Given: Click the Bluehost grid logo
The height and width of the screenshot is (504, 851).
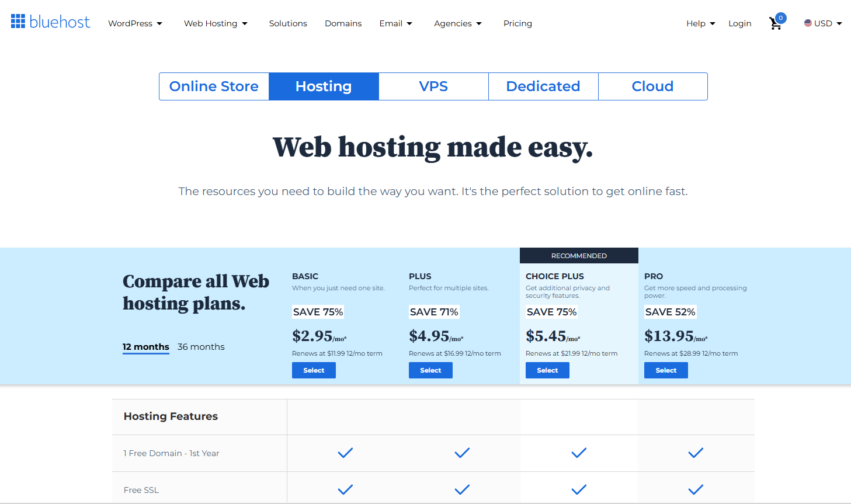Looking at the screenshot, I should pos(18,22).
